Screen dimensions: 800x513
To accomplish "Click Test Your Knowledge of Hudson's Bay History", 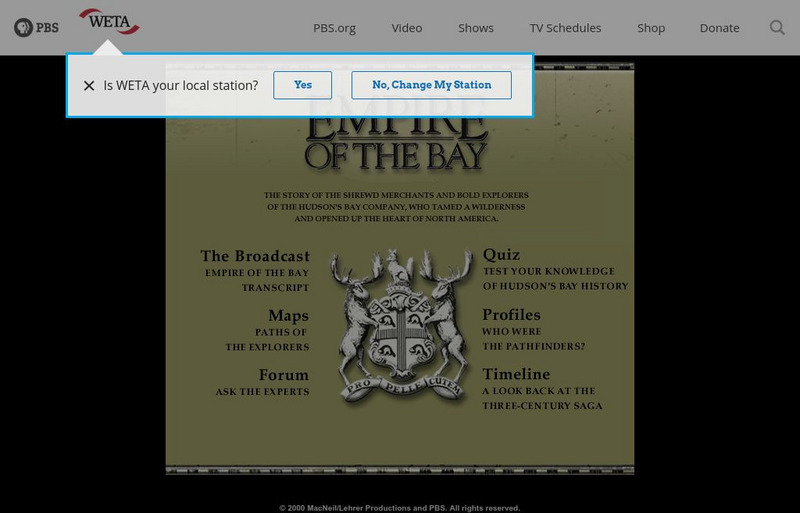I will point(556,279).
